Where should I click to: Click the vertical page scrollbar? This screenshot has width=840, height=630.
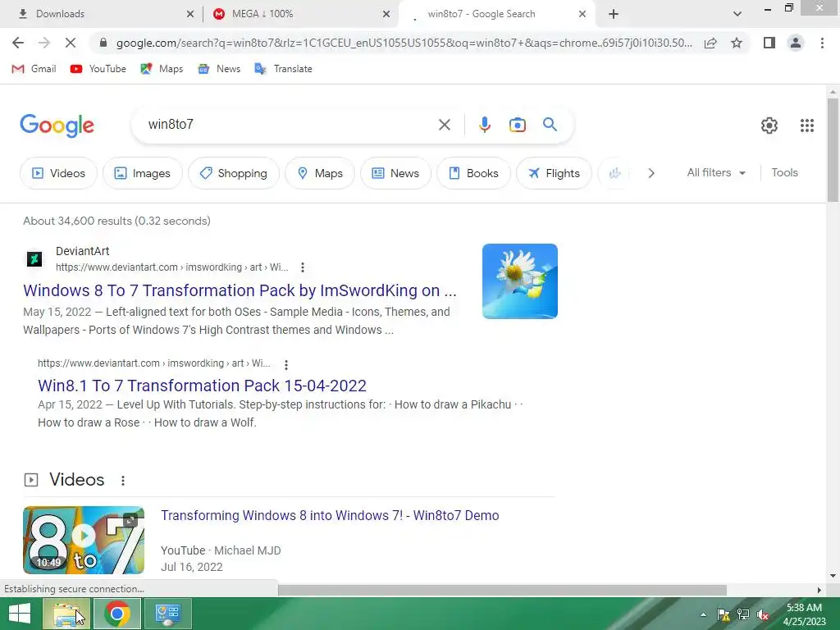point(833,150)
